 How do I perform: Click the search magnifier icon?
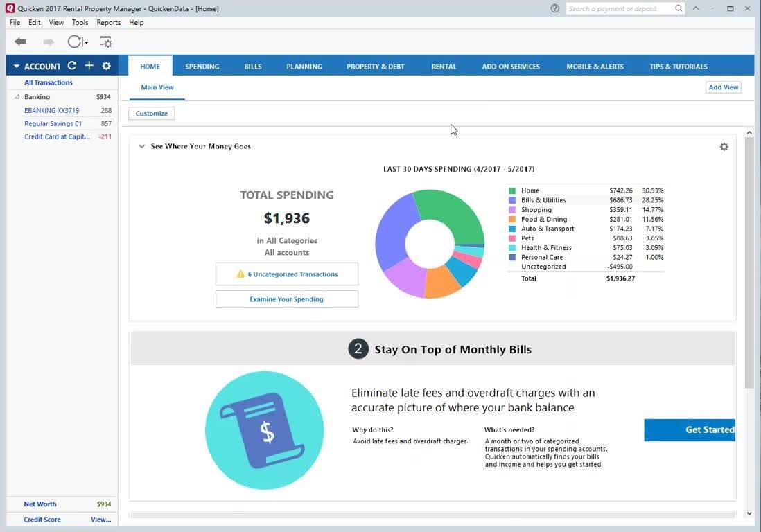coord(679,8)
